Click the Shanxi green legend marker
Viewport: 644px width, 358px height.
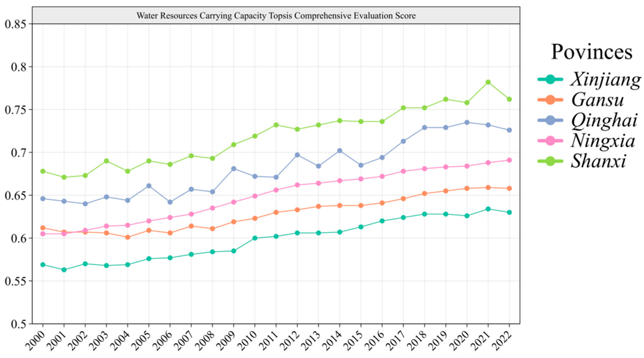click(x=550, y=162)
